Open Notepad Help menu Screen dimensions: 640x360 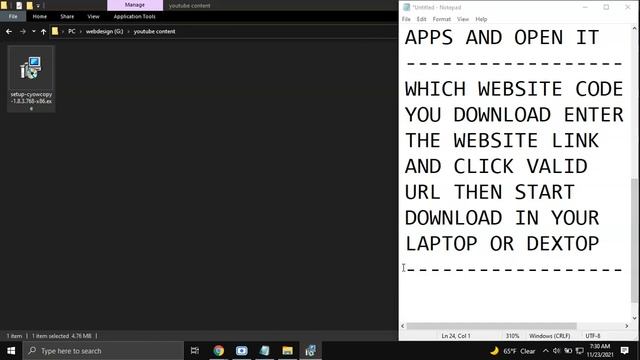(x=481, y=19)
